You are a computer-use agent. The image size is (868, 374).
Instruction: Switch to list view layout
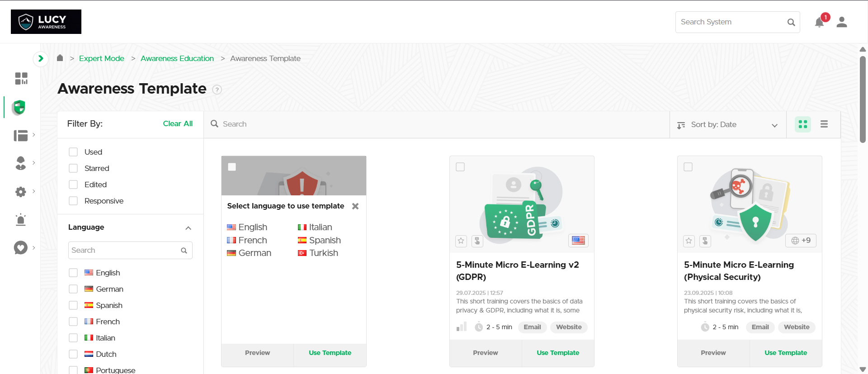(824, 124)
